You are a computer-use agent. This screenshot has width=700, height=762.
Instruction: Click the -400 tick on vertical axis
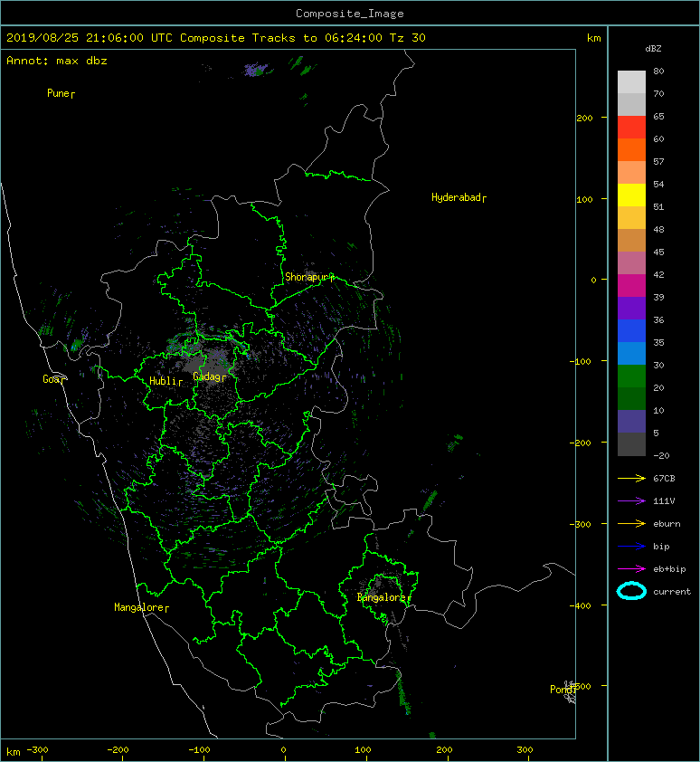click(x=580, y=605)
